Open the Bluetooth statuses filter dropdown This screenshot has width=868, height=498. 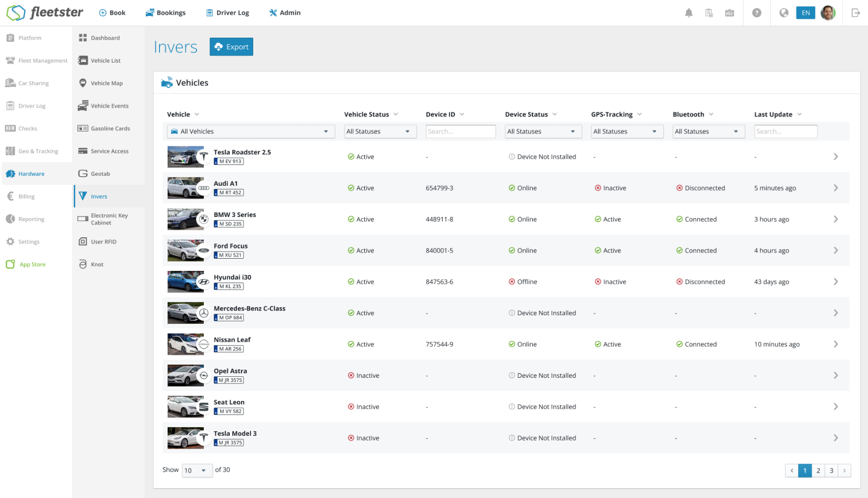708,131
